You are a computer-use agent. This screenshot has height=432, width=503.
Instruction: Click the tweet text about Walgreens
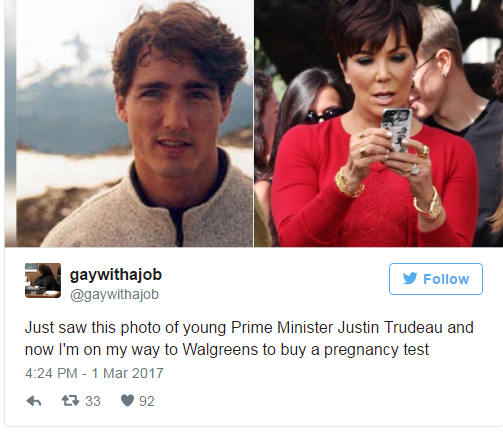pos(249,339)
